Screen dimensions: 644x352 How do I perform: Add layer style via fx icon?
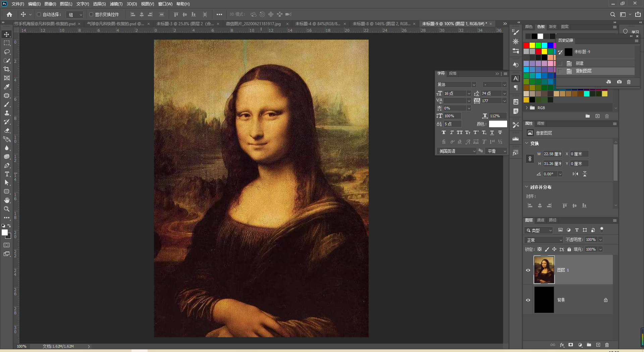562,345
